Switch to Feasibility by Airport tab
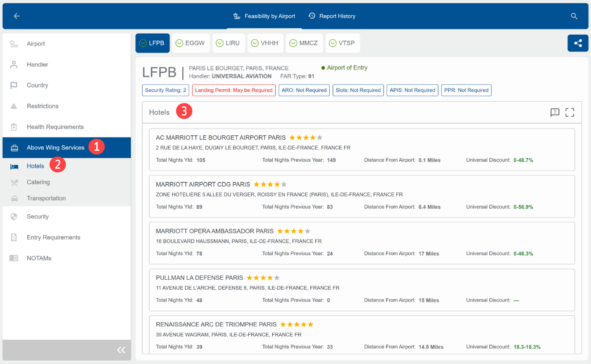The width and height of the screenshot is (591, 364). click(264, 16)
